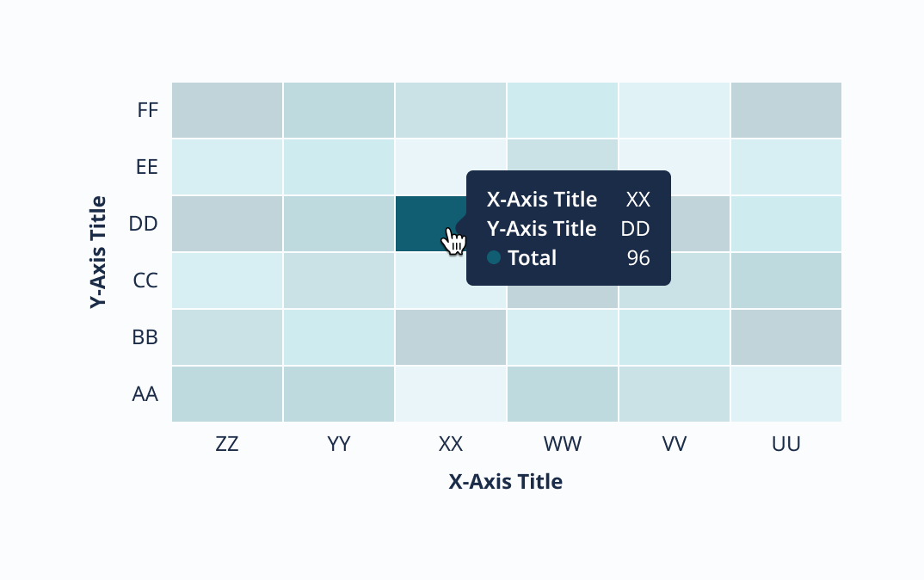Click the cell at EE row, YY column
The image size is (924, 580).
click(x=339, y=167)
